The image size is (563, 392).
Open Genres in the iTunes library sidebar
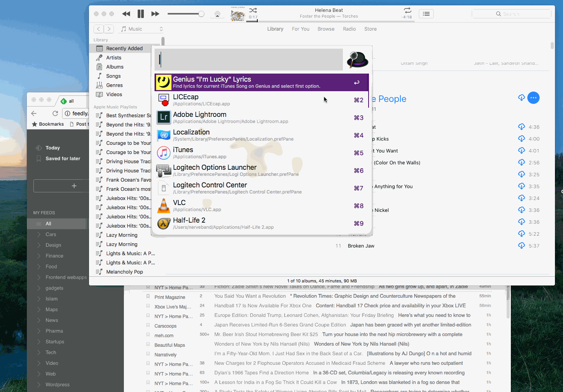pyautogui.click(x=114, y=85)
